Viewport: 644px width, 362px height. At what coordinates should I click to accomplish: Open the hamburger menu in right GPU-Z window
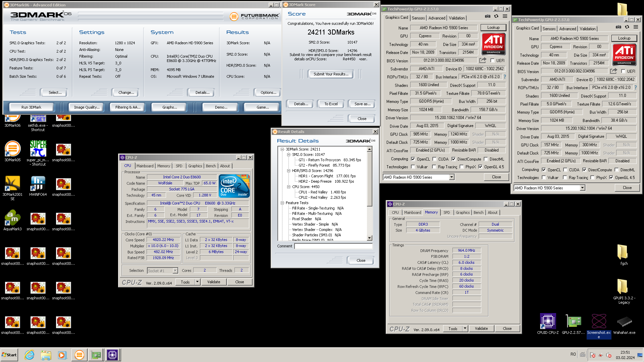(636, 27)
